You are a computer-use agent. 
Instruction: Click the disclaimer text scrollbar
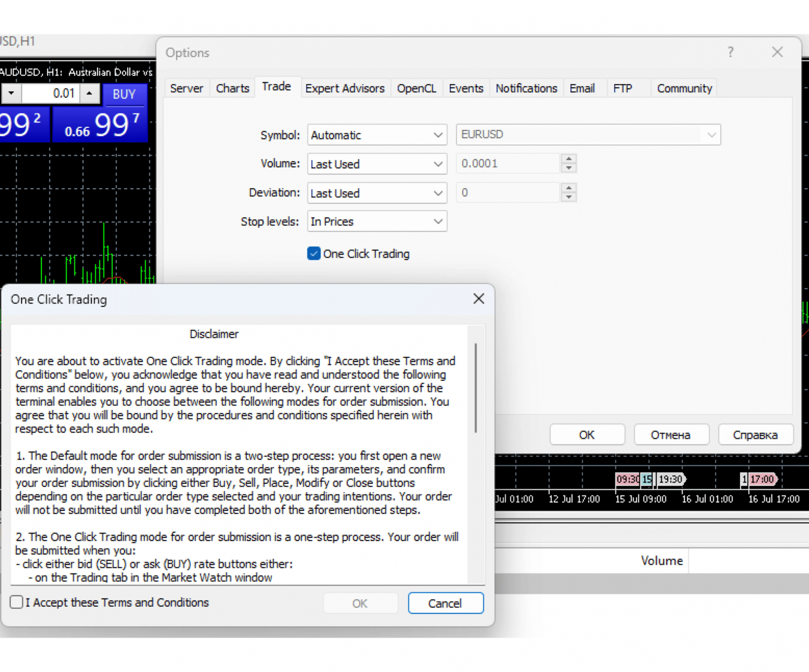[x=475, y=388]
